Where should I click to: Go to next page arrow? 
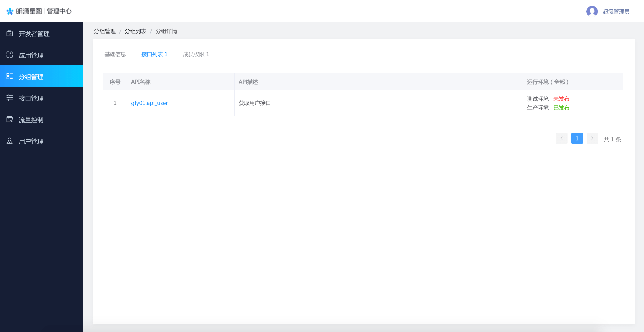tap(592, 138)
